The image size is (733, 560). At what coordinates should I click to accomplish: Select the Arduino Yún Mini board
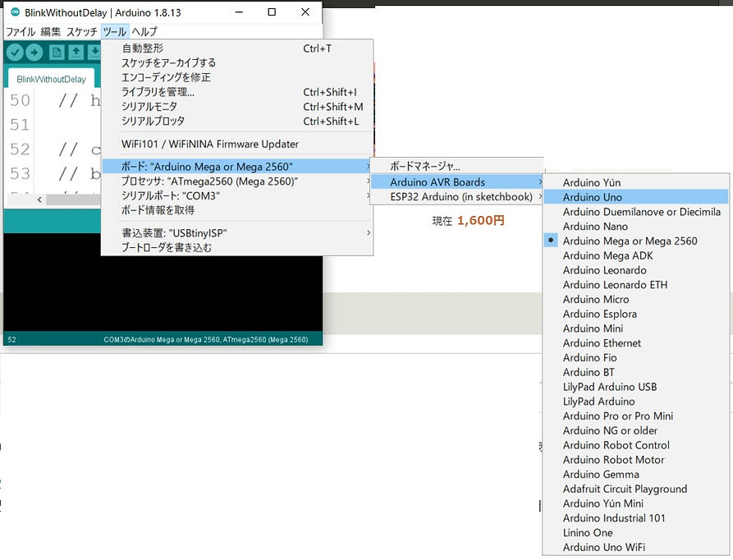point(636,503)
